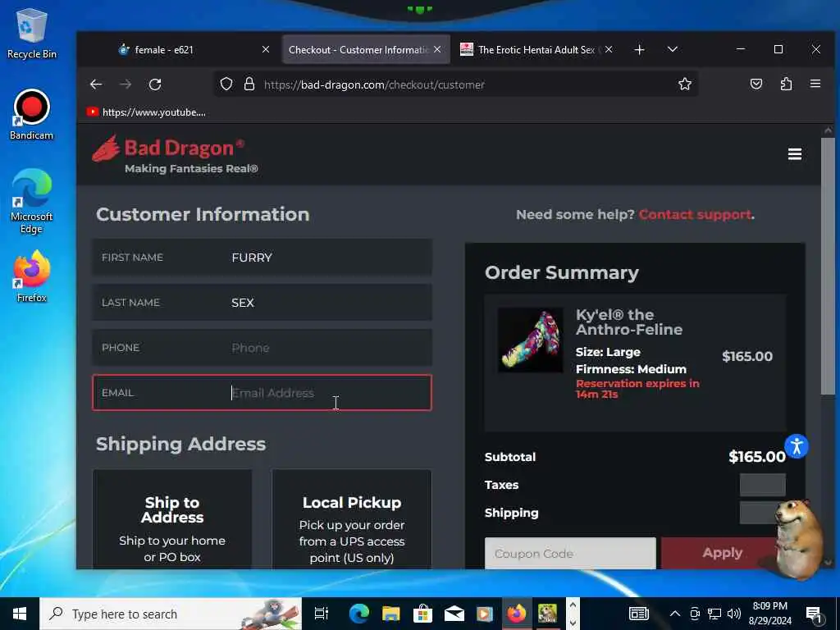Screen dimensions: 840x630
Task: Click the taskbar search box
Action: (171, 614)
